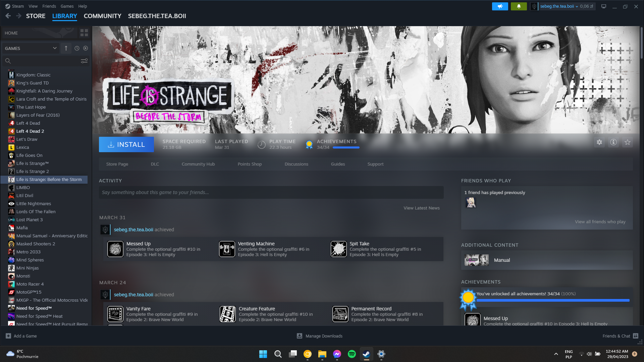644x362 pixels.
Task: Click the ascending sort arrow above the games list
Action: coord(66,48)
